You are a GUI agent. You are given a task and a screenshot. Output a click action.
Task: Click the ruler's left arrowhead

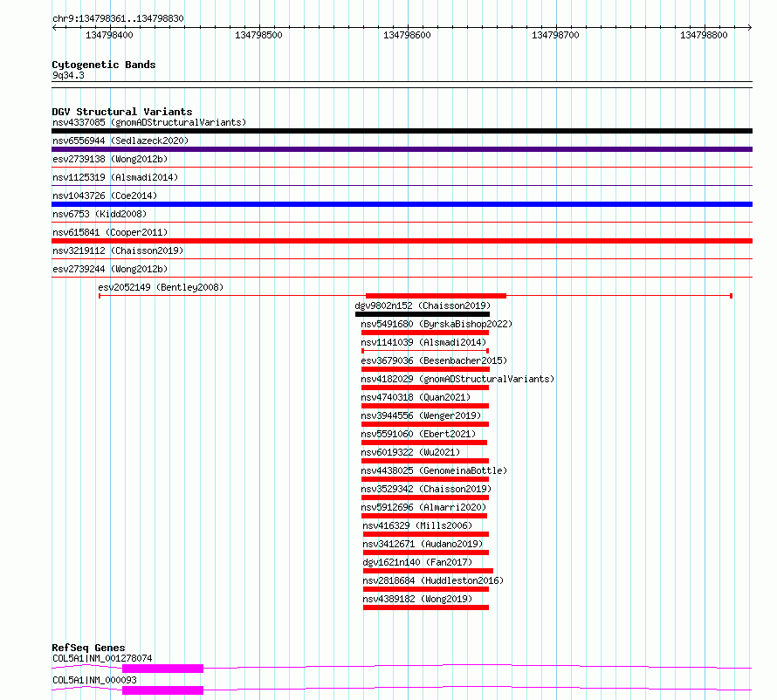tap(54, 27)
